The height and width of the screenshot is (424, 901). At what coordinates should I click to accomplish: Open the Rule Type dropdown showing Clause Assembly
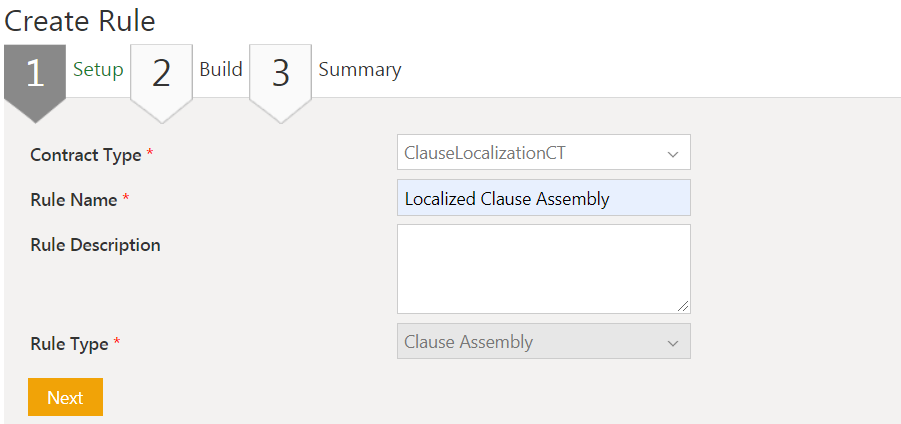tap(530, 342)
